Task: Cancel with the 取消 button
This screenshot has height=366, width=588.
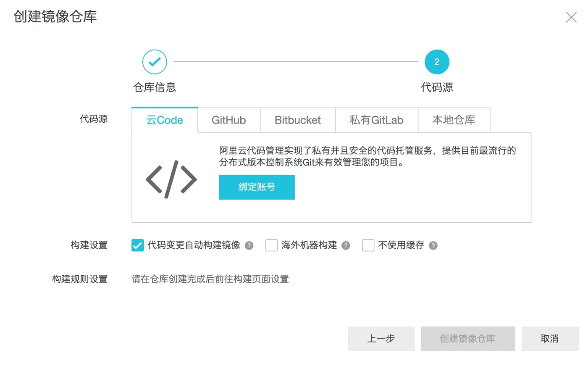Action: tap(550, 339)
